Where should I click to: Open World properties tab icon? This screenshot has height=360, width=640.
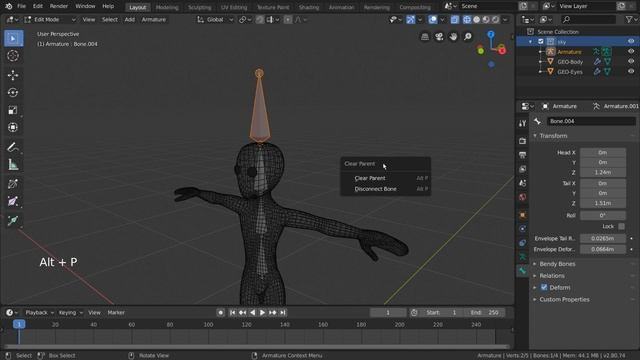[x=522, y=197]
